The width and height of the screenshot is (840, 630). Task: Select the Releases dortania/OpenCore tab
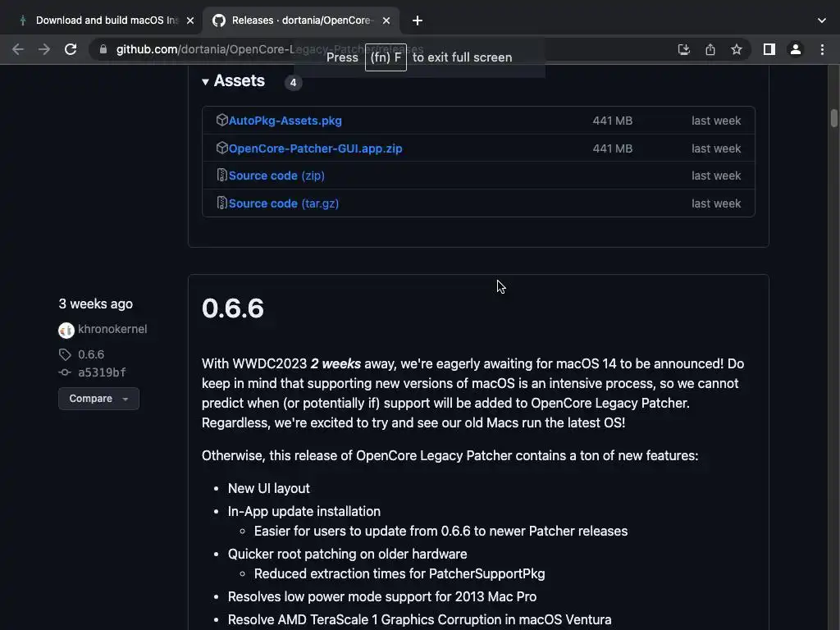(301, 21)
